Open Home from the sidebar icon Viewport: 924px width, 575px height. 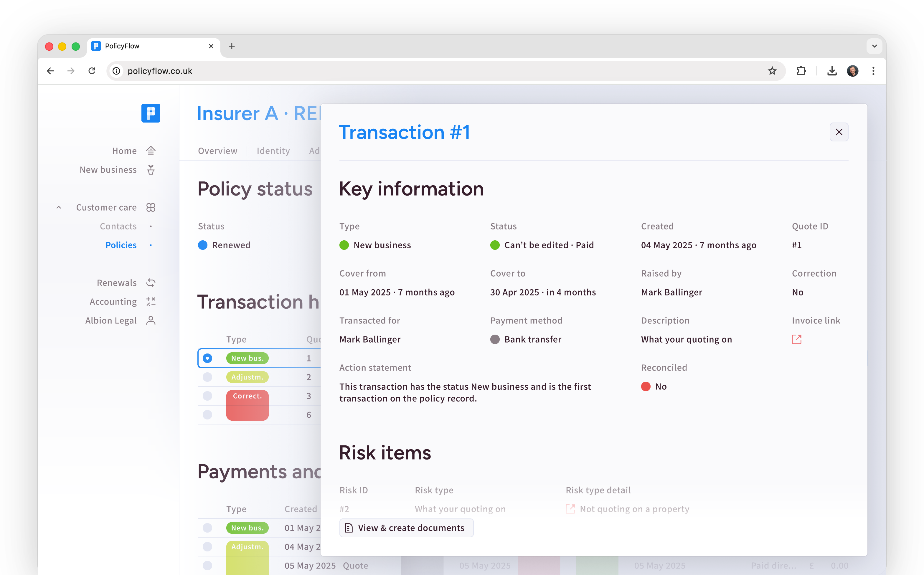pos(151,151)
